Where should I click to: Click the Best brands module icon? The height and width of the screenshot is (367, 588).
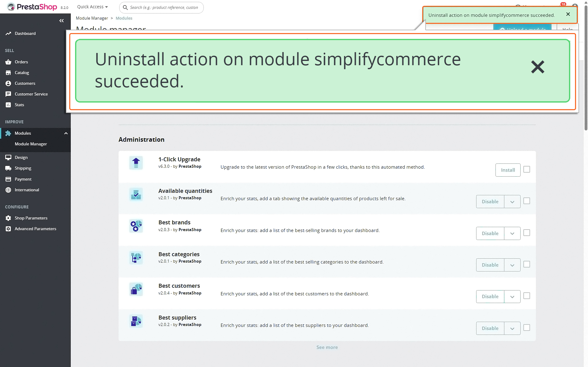[x=136, y=226]
